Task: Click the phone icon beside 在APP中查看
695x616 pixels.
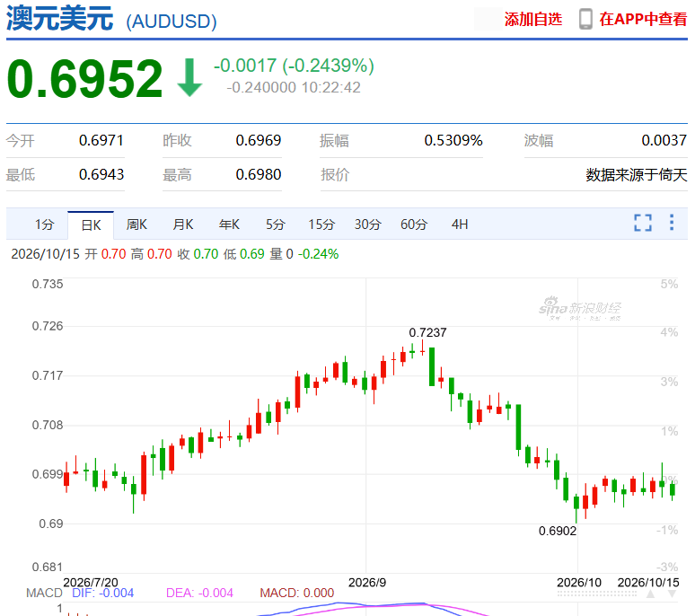Action: [585, 20]
